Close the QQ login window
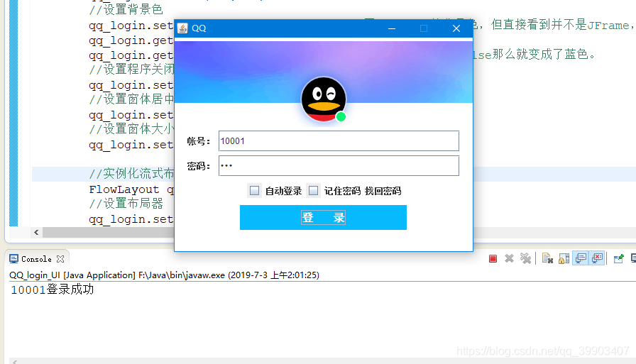Viewport: 636px width, 364px height. coord(456,28)
